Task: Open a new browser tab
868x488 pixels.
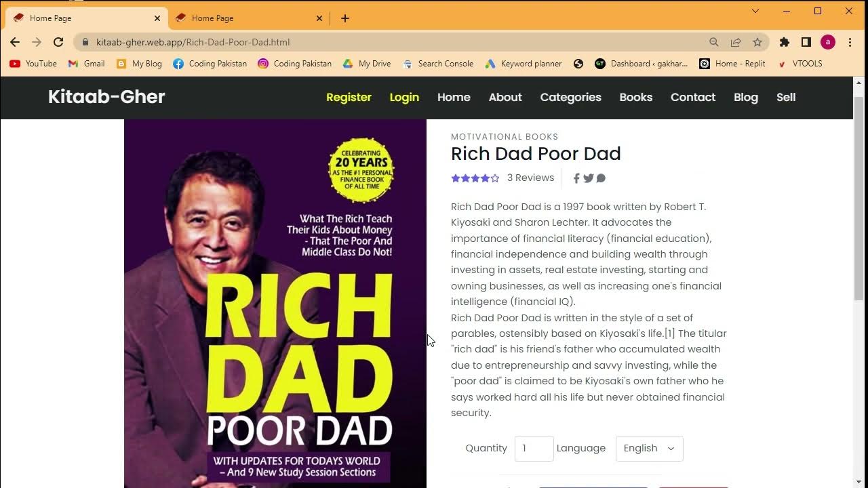Action: [x=345, y=18]
